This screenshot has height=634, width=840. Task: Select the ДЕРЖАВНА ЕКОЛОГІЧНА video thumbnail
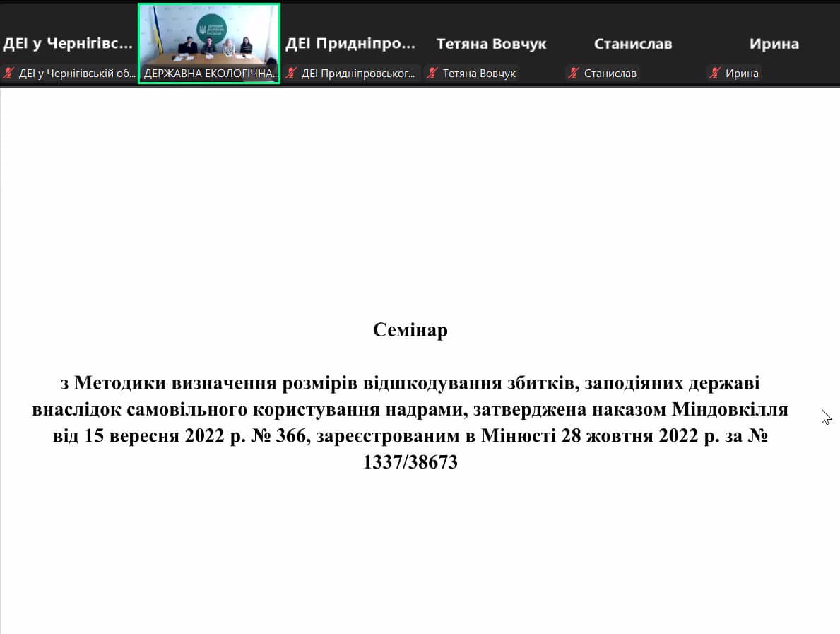pos(209,43)
